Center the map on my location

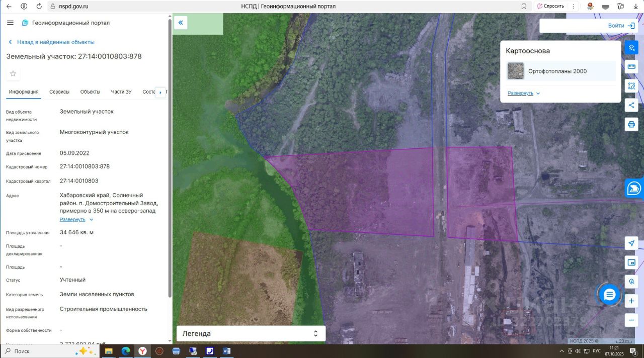pos(631,243)
